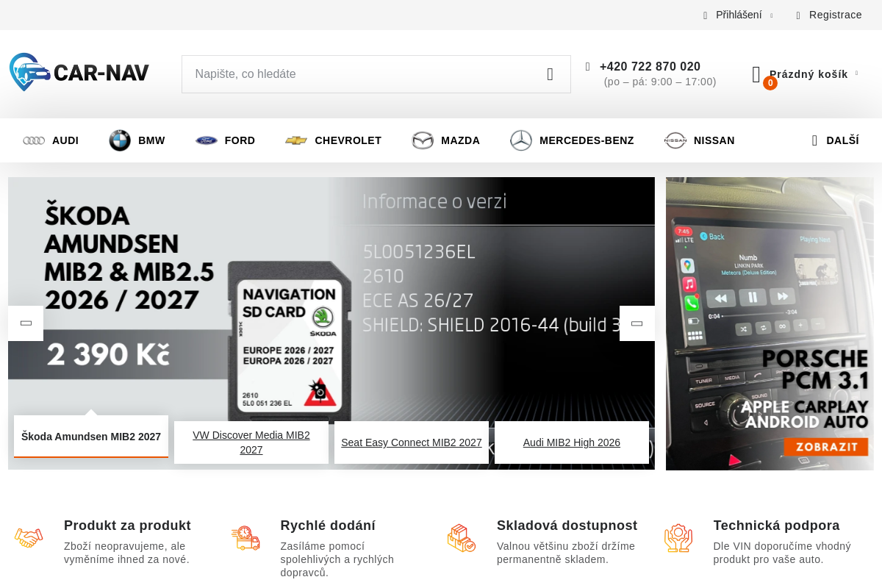Click the Nissan emblem logo
The height and width of the screenshot is (588, 882).
click(675, 140)
